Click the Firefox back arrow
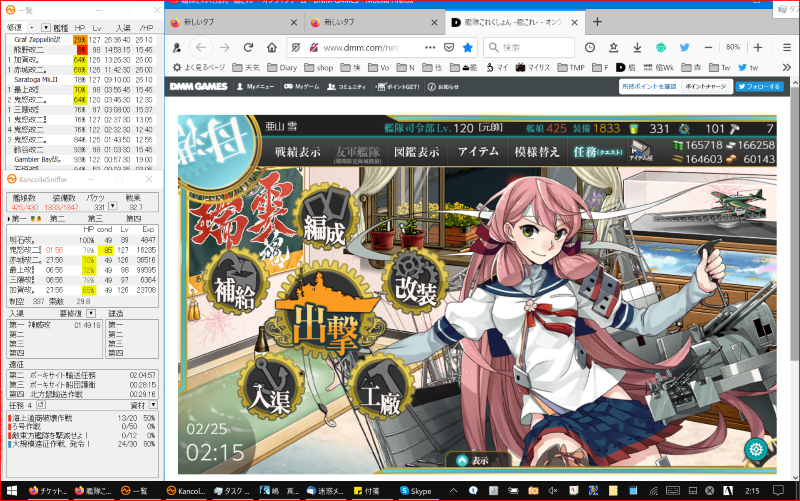Screen dimensions: 800x501 [x=201, y=47]
